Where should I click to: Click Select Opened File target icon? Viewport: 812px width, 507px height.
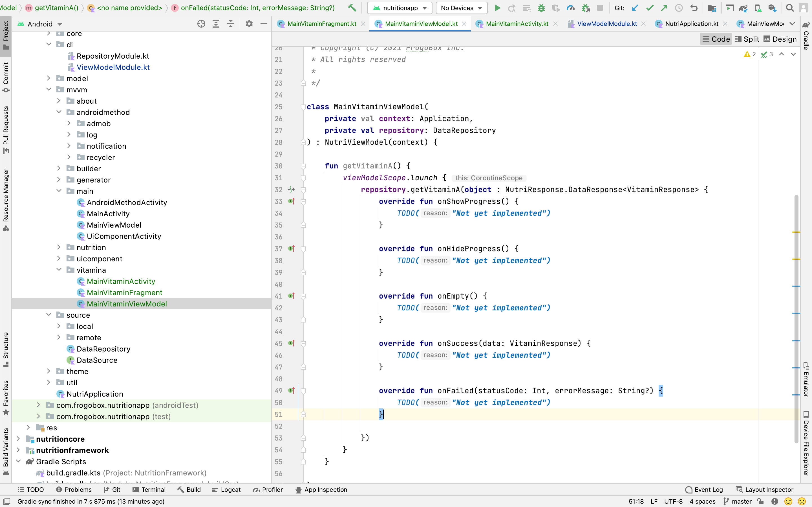[x=201, y=24]
